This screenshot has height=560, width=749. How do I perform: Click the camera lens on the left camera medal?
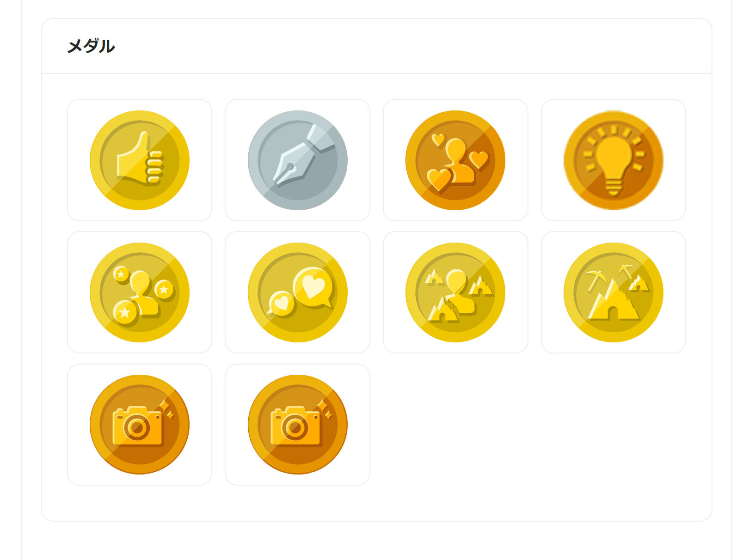(x=137, y=428)
